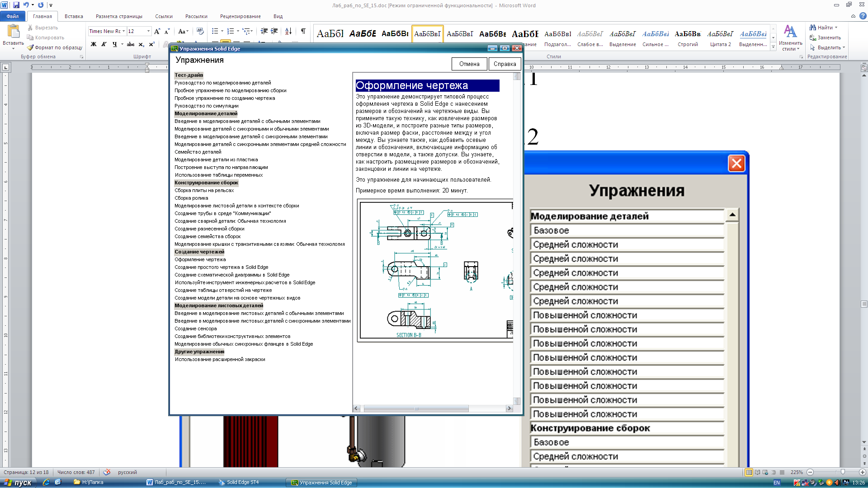
Task: Click drawing preview thumbnail in exercise pane
Action: [x=435, y=270]
